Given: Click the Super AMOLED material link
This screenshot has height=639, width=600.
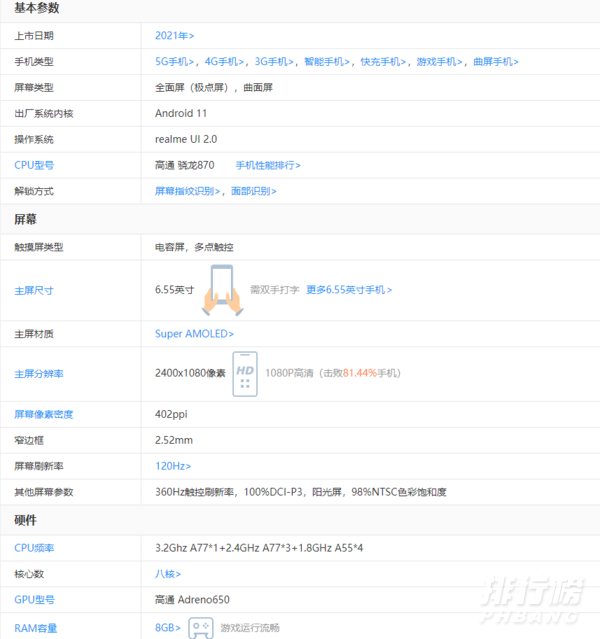Looking at the screenshot, I should pyautogui.click(x=194, y=334).
